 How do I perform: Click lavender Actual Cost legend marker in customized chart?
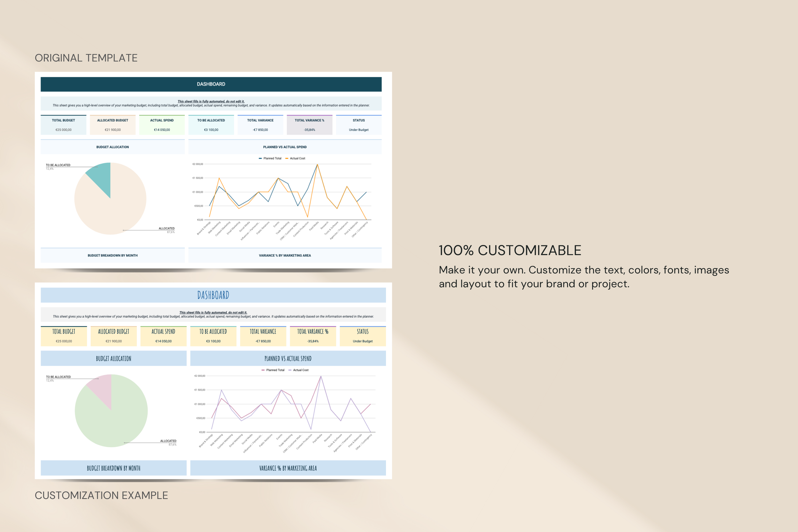[x=290, y=370]
